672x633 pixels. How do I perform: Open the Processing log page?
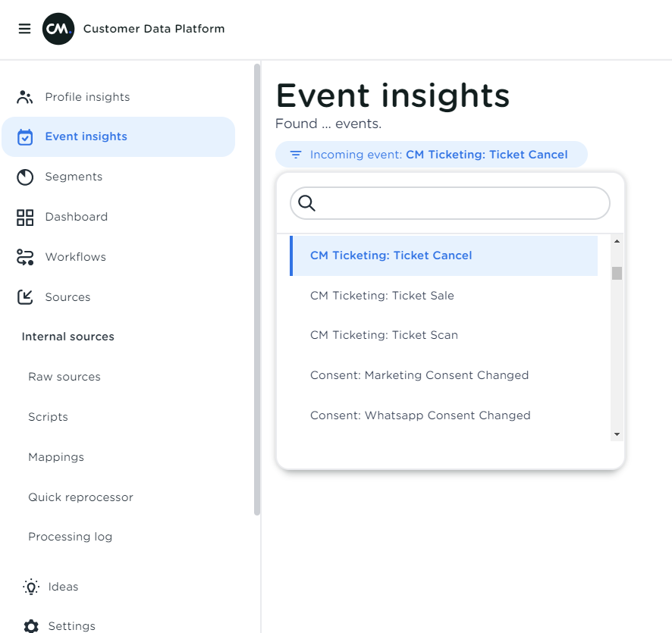(70, 536)
